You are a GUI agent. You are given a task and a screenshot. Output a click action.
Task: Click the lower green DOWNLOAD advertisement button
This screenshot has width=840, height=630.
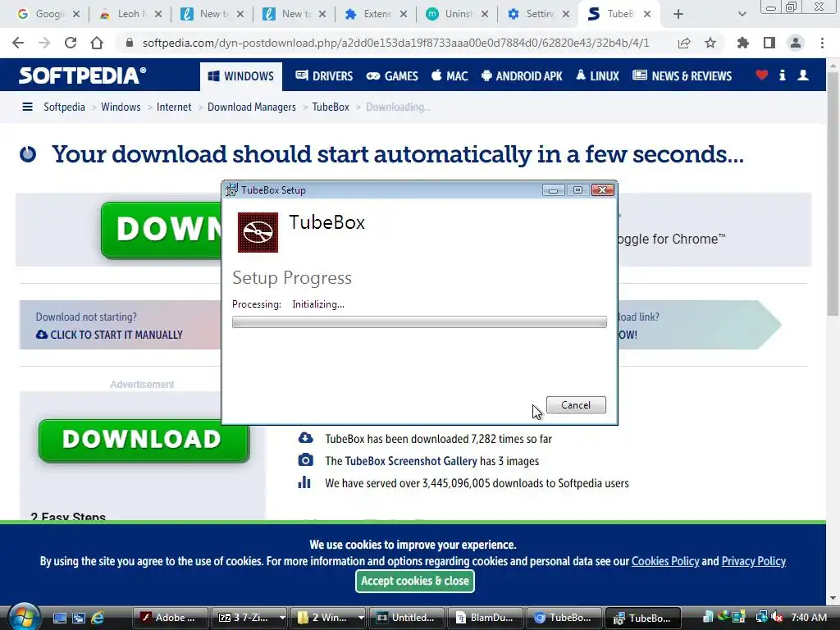(144, 441)
